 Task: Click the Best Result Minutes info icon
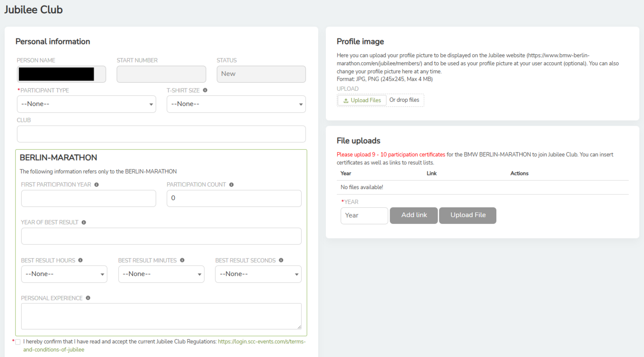click(182, 260)
